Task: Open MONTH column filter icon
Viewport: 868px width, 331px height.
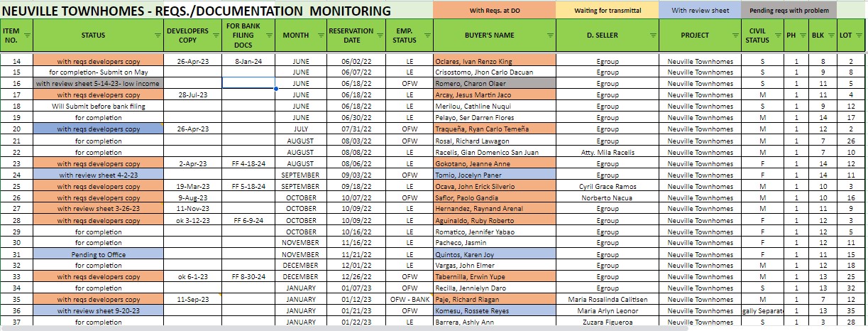Action: 319,35
